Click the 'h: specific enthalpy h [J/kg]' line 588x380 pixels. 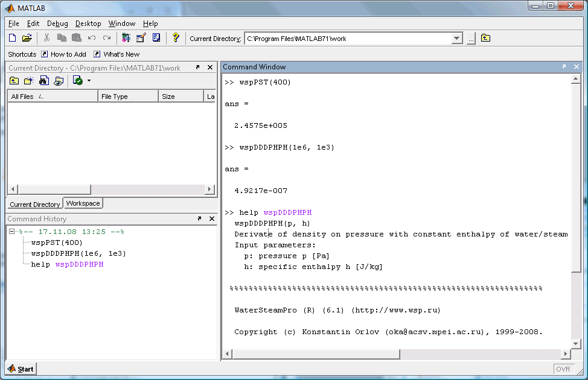[x=313, y=267]
